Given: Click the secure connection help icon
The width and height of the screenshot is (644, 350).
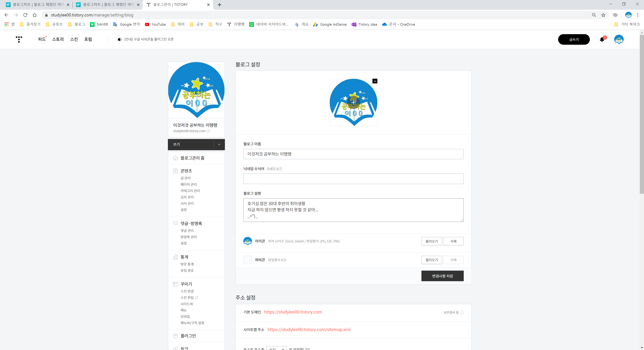Looking at the screenshot, I should 462,312.
